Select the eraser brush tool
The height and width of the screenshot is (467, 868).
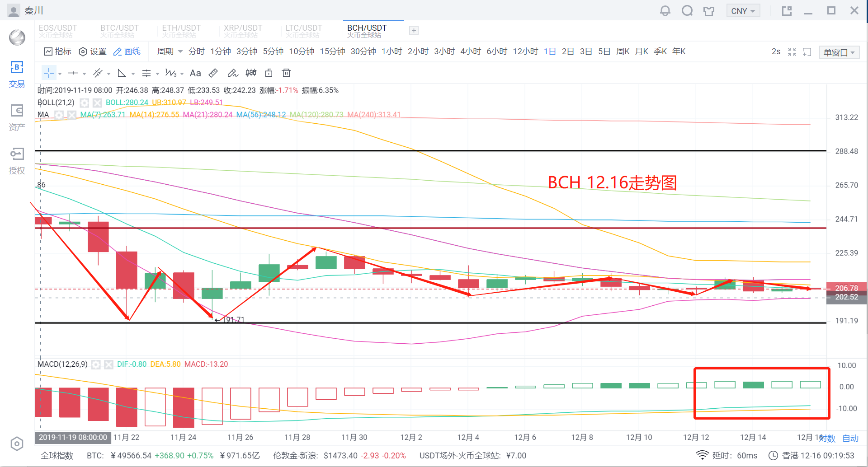(232, 73)
